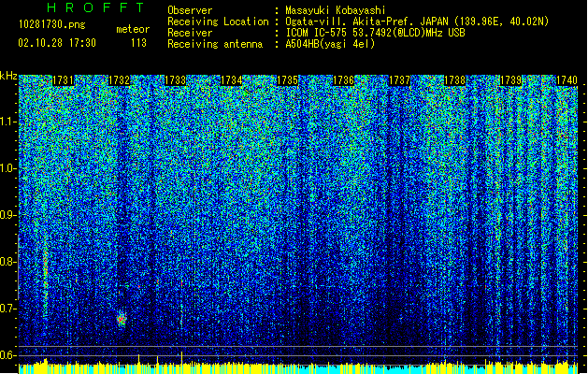Viewport: 588px width, 374px height.
Task: Click the 1.1 kHz axis label
Action: point(8,122)
